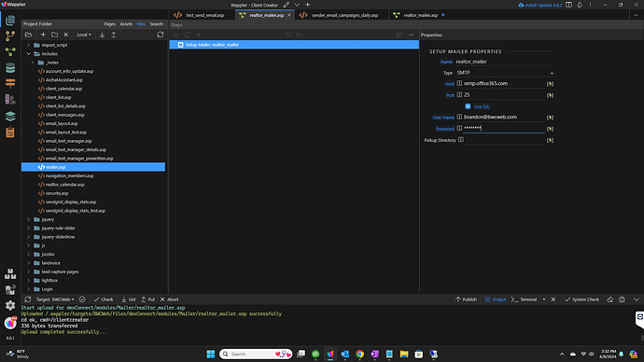Collapse the includes folder

click(29, 54)
